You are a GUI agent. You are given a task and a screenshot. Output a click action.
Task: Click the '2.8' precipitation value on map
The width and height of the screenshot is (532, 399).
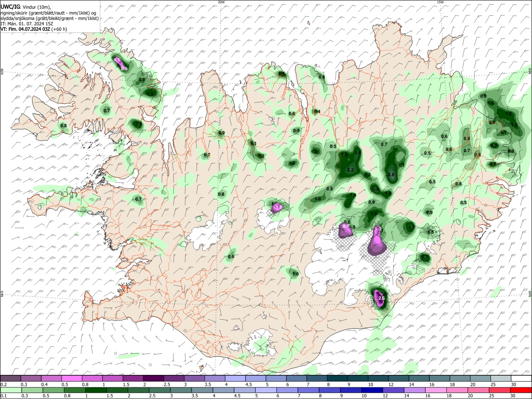click(x=391, y=175)
